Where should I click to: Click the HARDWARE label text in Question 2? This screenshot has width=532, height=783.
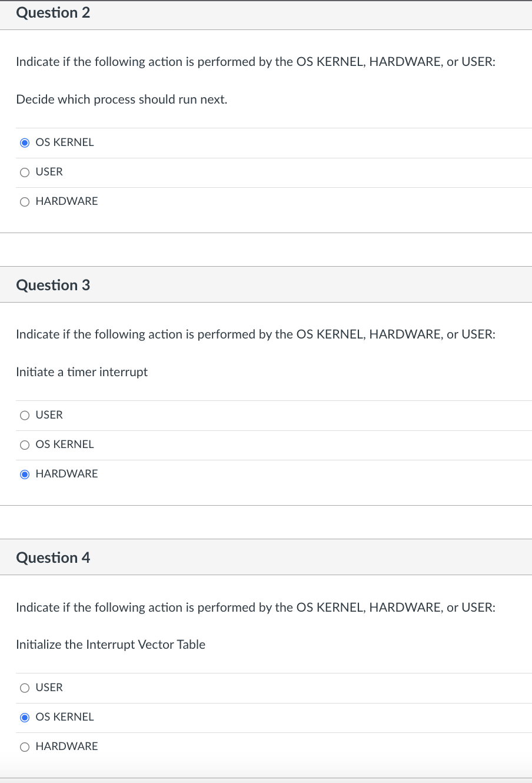point(66,201)
